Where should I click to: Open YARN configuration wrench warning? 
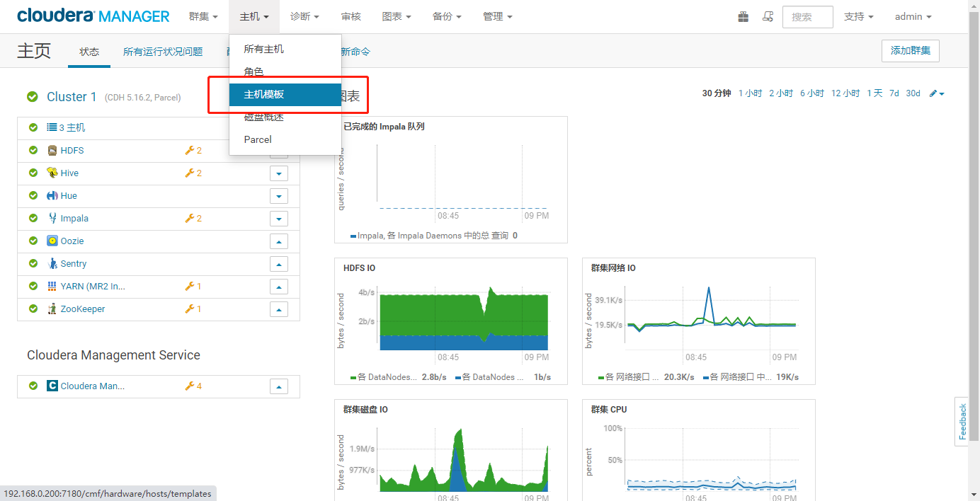(x=193, y=286)
